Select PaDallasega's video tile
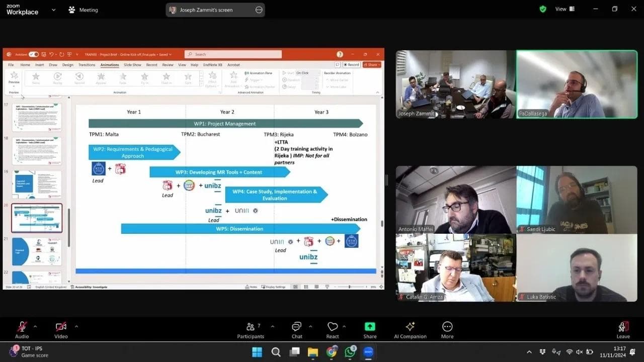 point(577,84)
